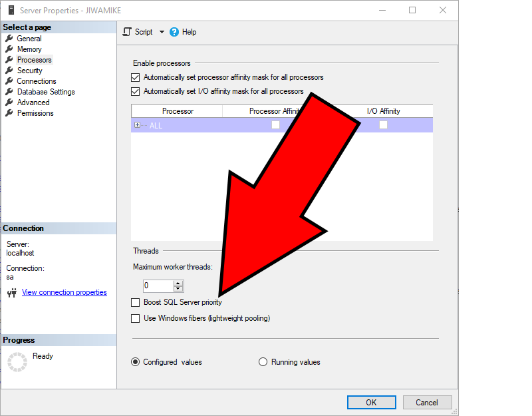Expand the ALL processor tree node

click(x=138, y=125)
